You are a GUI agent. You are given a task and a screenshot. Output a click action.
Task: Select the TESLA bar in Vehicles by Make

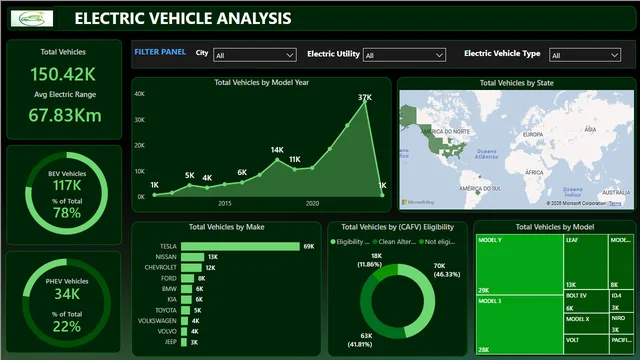pyautogui.click(x=240, y=246)
